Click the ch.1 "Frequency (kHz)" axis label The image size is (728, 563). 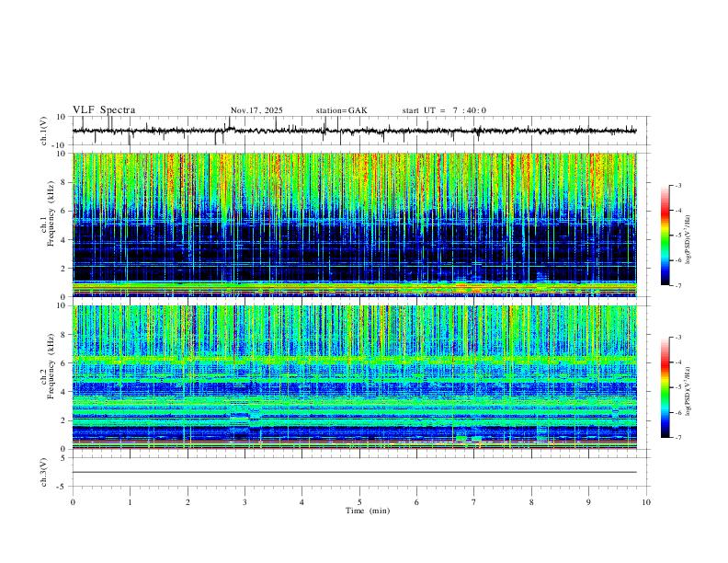coord(51,213)
